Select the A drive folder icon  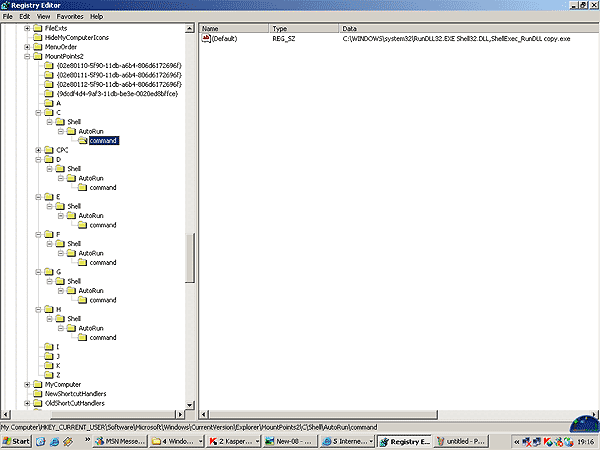coord(49,103)
